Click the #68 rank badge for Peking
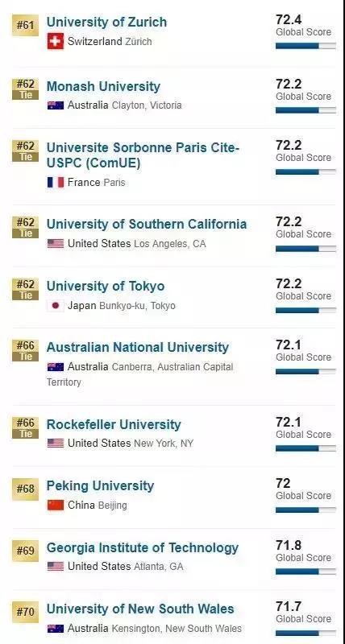Image resolution: width=345 pixels, height=644 pixels. coord(25,489)
